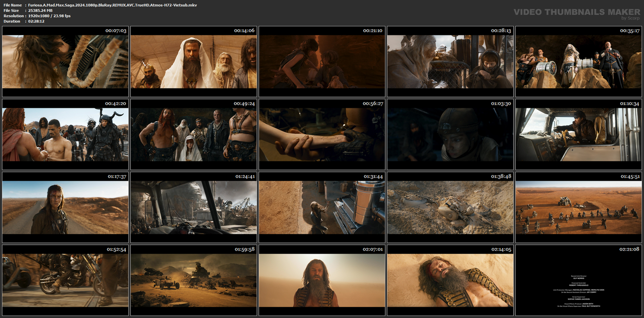644x318 pixels.
Task: Open the thumbnail stamped 00:07:03
Action: pyautogui.click(x=65, y=61)
